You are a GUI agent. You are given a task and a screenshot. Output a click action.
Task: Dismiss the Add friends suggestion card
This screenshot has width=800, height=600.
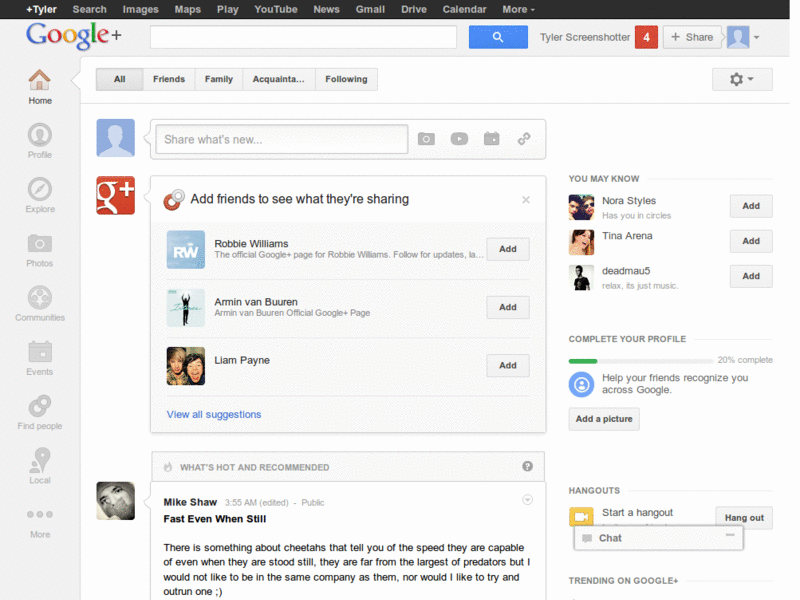(x=526, y=200)
